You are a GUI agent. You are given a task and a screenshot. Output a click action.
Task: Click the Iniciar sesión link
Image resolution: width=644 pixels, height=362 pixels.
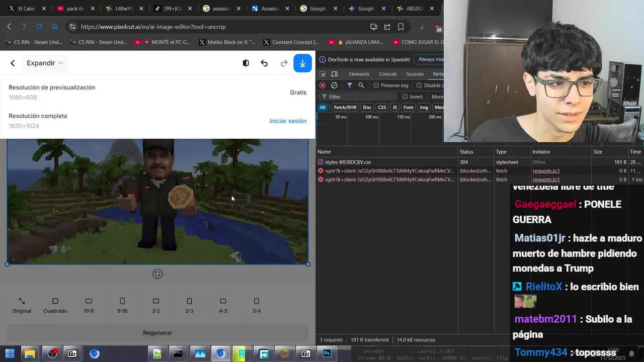pos(288,121)
